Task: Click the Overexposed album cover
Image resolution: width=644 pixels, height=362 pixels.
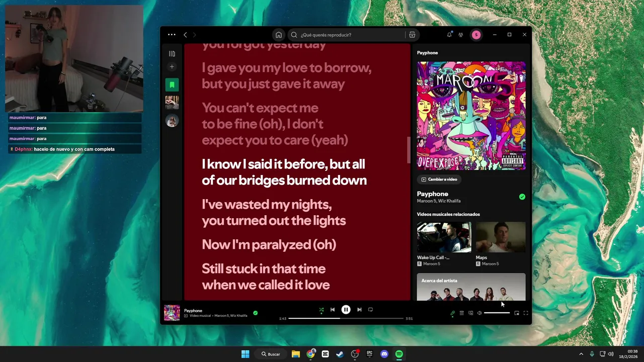Action: (x=471, y=116)
